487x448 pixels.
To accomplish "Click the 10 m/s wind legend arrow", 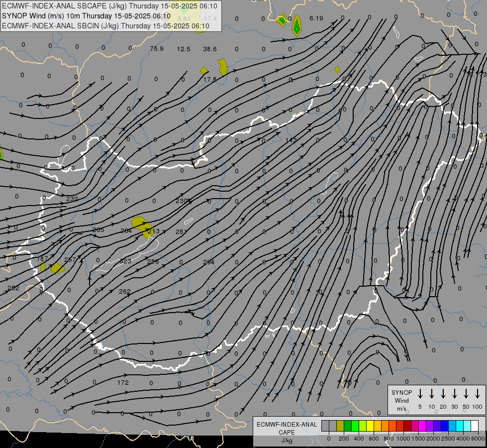I will 432,394.
